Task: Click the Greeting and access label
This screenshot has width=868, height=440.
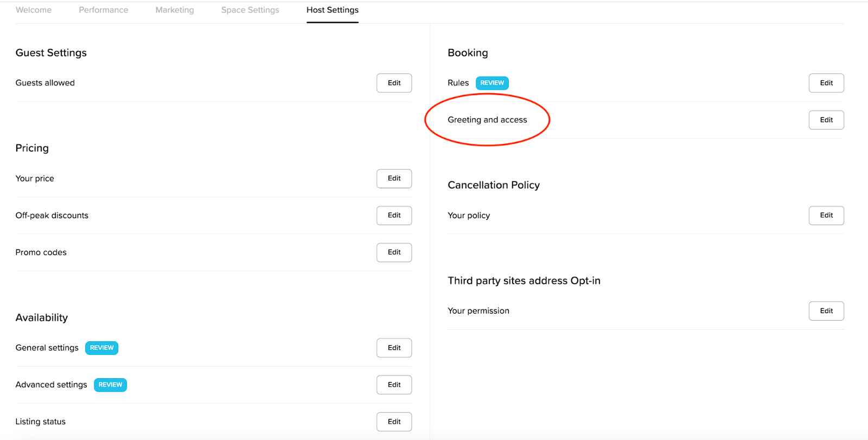Action: (487, 120)
